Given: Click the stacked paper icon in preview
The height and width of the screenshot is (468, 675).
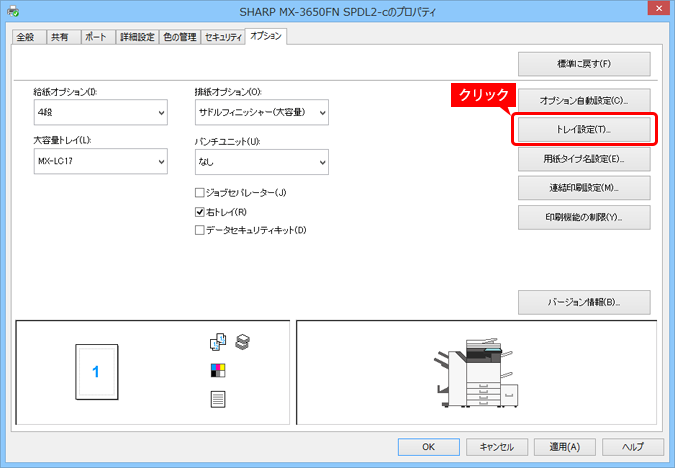Looking at the screenshot, I should (242, 342).
